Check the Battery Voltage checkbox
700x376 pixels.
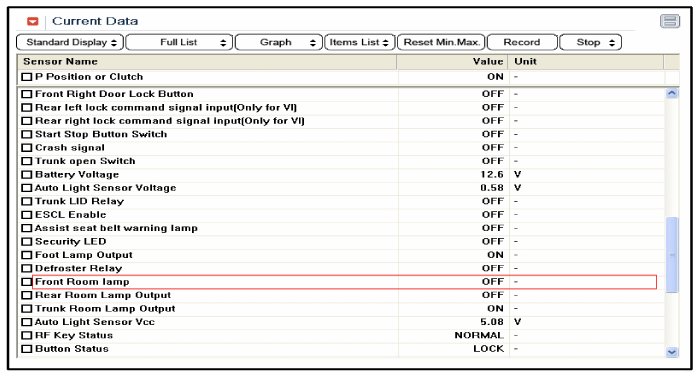[x=27, y=175]
